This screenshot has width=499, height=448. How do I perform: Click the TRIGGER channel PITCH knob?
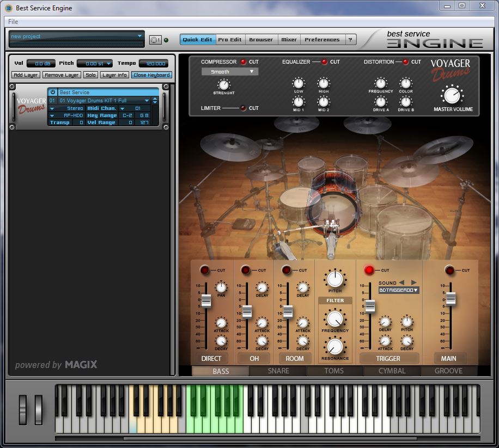point(407,322)
